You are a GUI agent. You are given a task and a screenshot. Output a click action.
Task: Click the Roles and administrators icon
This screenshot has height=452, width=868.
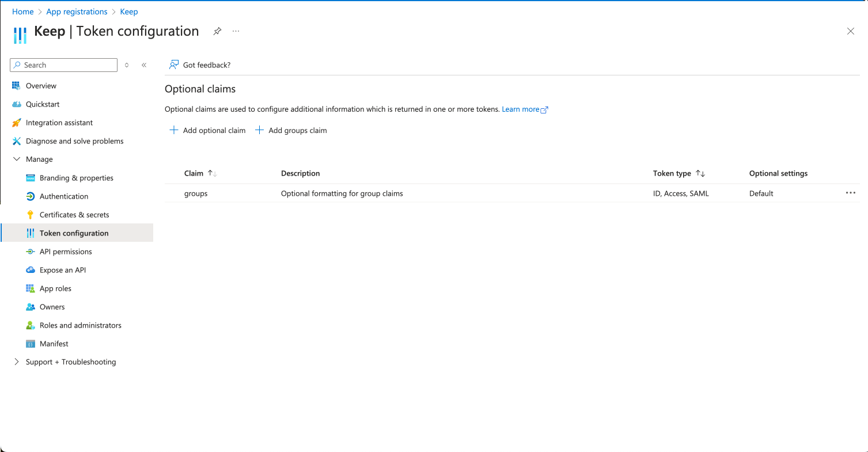[x=31, y=325]
